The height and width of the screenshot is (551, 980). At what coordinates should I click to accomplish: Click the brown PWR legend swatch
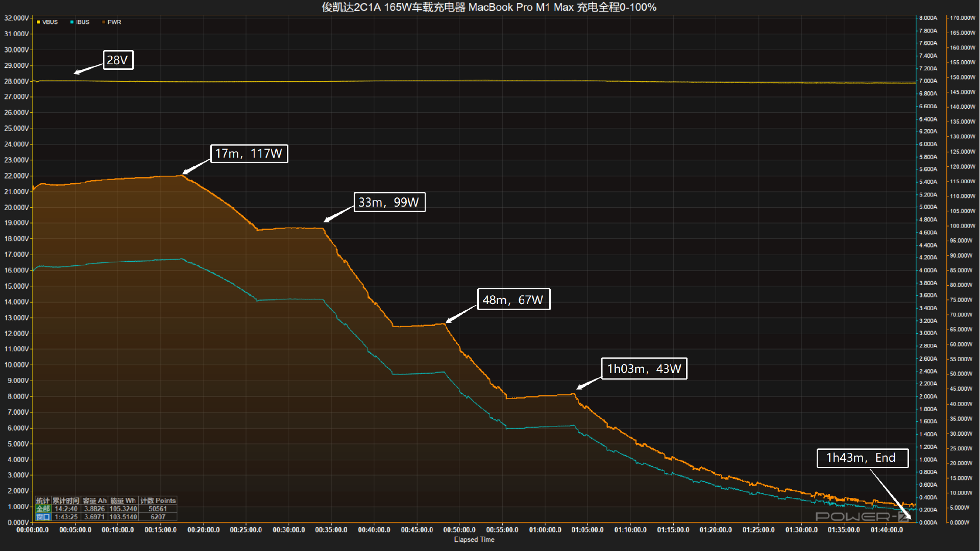pos(104,22)
